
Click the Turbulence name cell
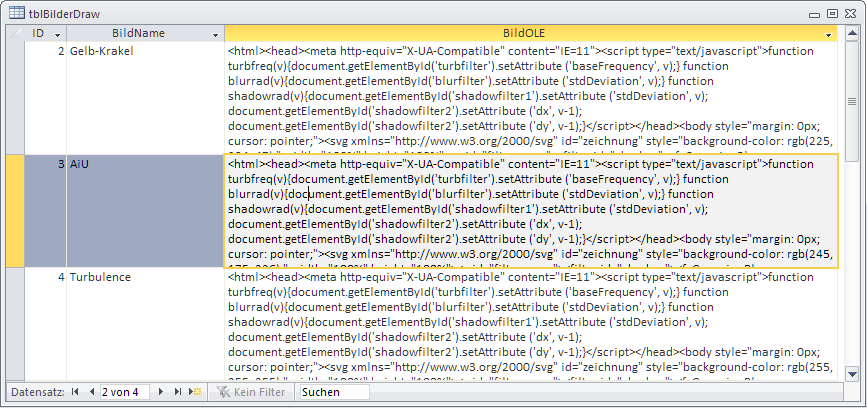(x=145, y=324)
